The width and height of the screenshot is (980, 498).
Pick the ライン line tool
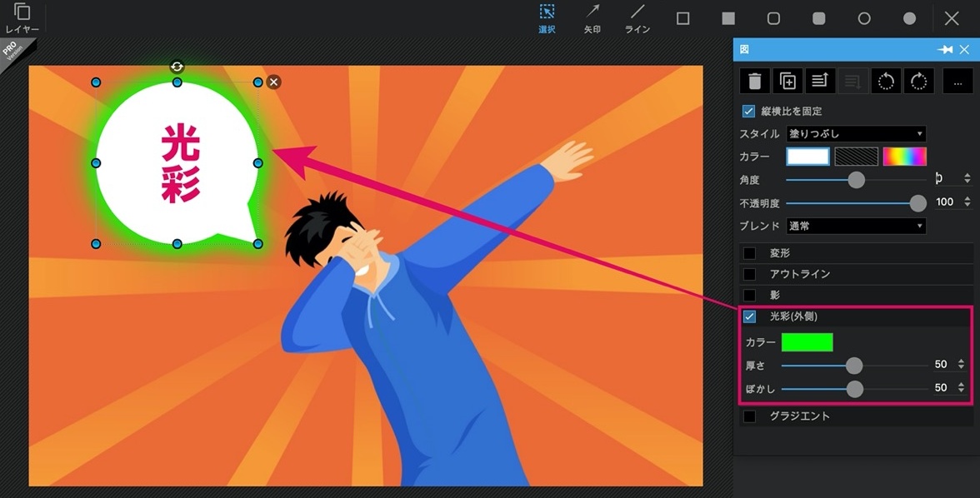pos(637,18)
